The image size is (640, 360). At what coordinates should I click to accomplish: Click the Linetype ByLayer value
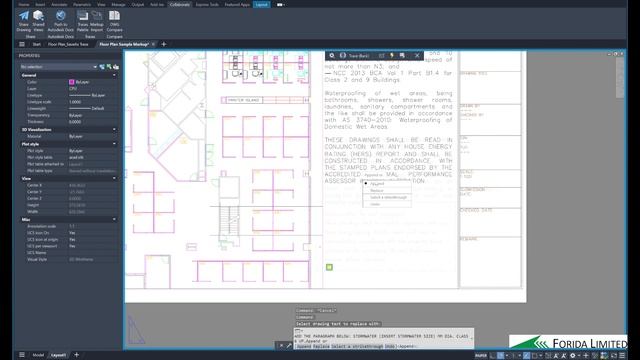click(x=93, y=95)
